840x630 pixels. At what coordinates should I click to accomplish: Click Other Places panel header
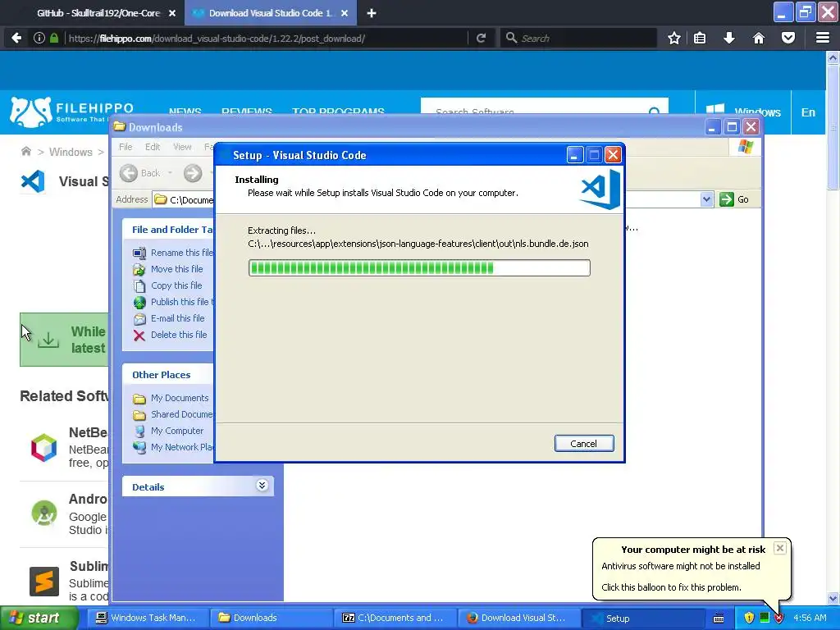pos(167,374)
